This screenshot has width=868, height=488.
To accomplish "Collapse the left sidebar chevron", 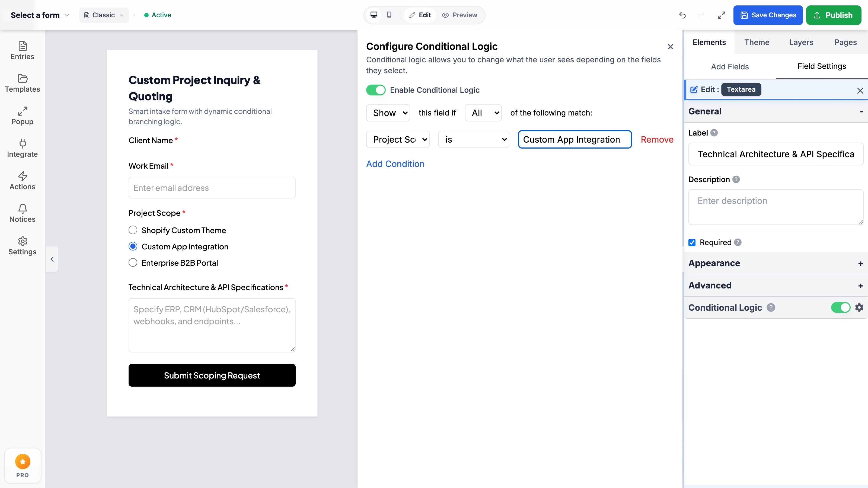I will (x=52, y=259).
